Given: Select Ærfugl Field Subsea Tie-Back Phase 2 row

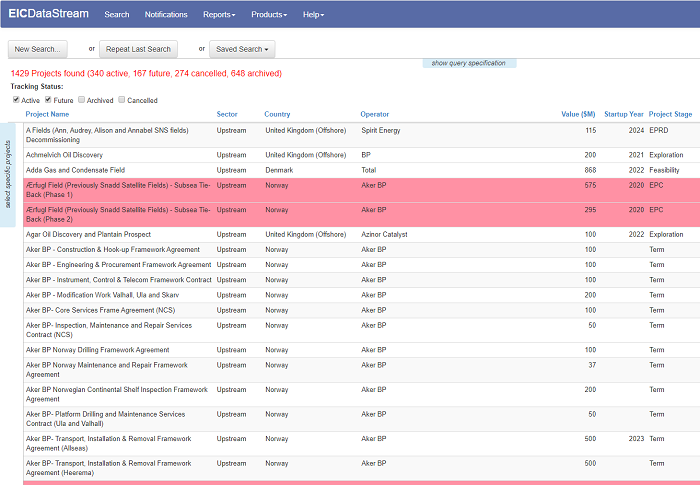Looking at the screenshot, I should pos(362,215).
